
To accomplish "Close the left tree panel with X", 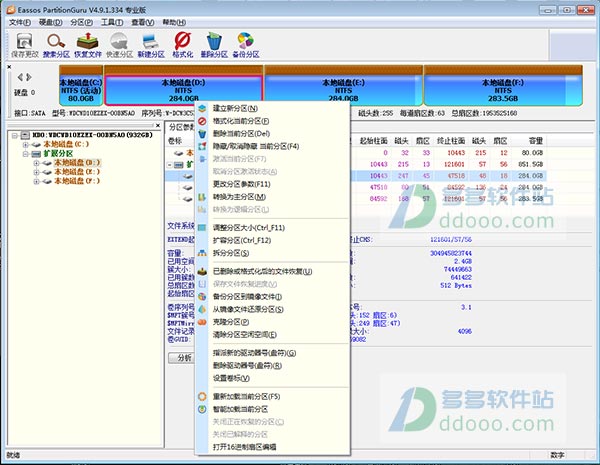I will [158, 125].
